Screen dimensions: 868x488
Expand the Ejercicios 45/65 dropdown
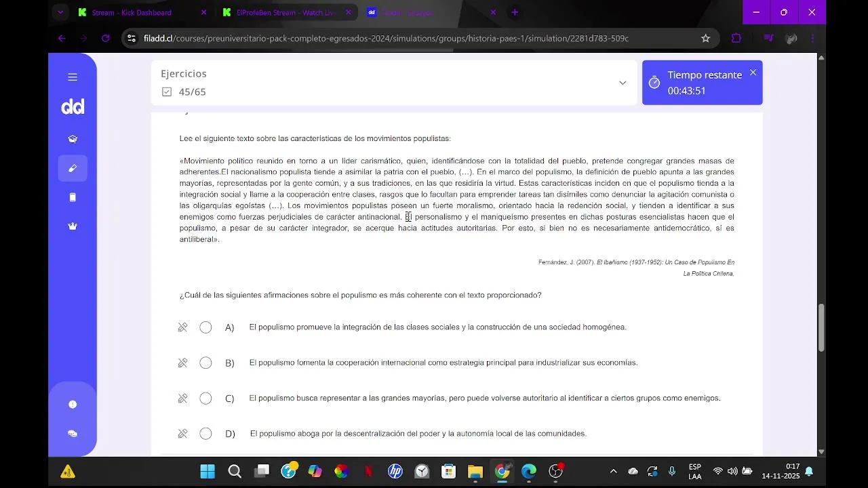pyautogui.click(x=623, y=83)
